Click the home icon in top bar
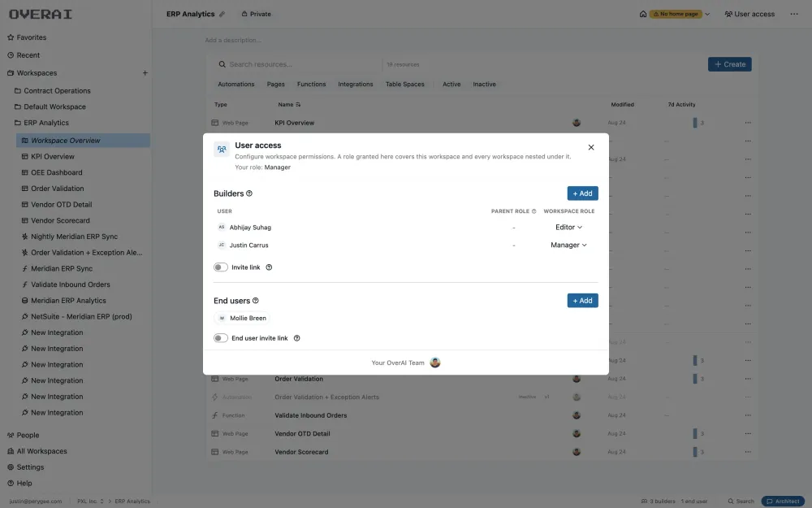 point(642,14)
